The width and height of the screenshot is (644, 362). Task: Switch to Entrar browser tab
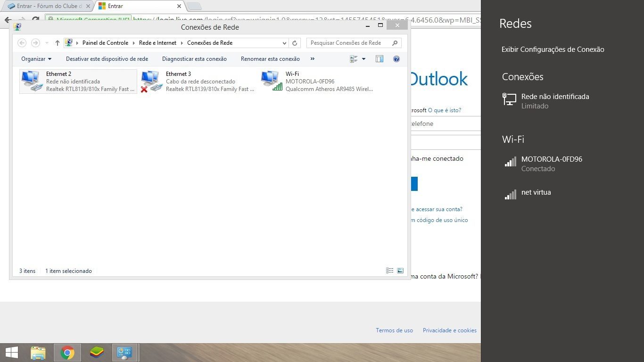[x=139, y=6]
